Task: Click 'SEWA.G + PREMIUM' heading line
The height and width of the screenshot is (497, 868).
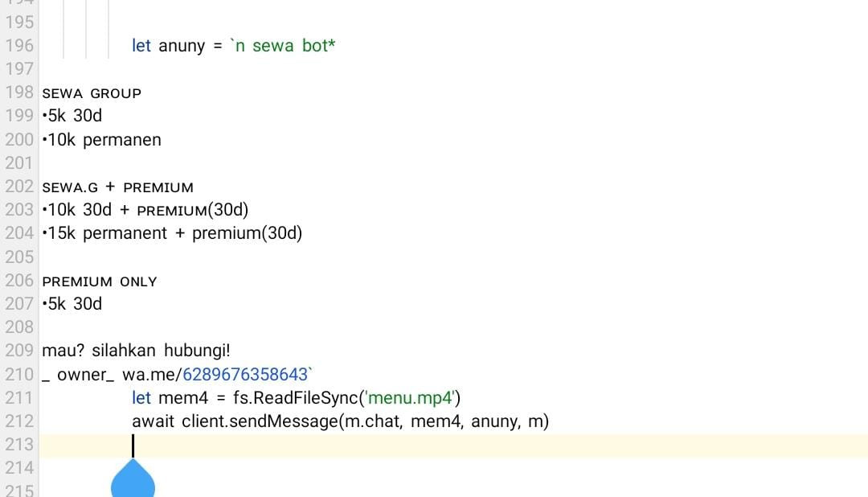Action: pyautogui.click(x=118, y=187)
